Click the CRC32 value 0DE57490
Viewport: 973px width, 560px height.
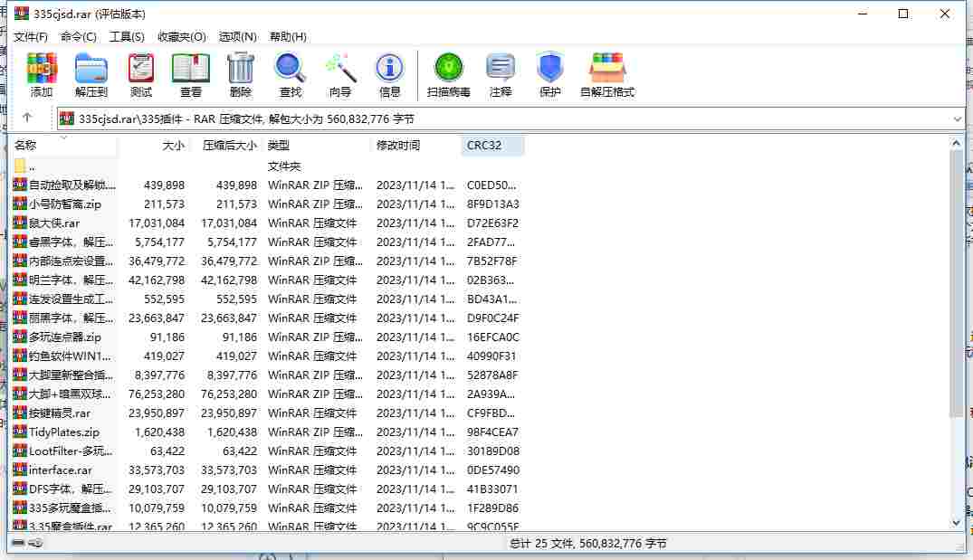[x=492, y=470]
